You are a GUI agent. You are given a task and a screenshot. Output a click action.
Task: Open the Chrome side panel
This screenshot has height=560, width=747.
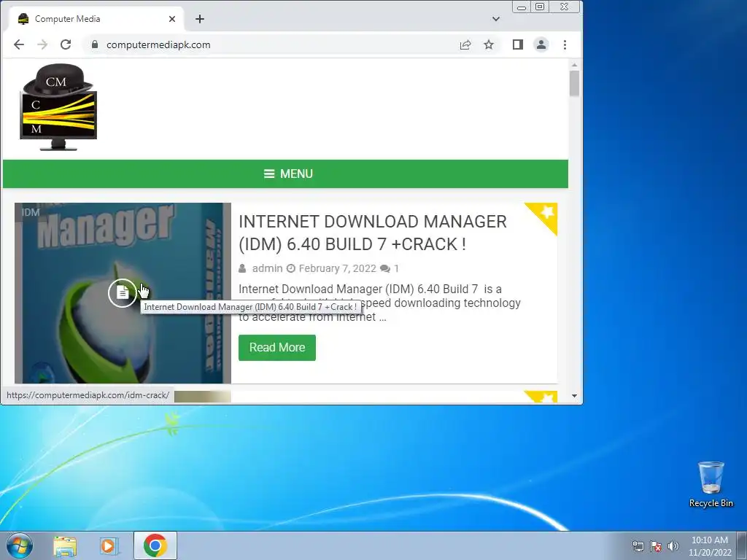518,44
